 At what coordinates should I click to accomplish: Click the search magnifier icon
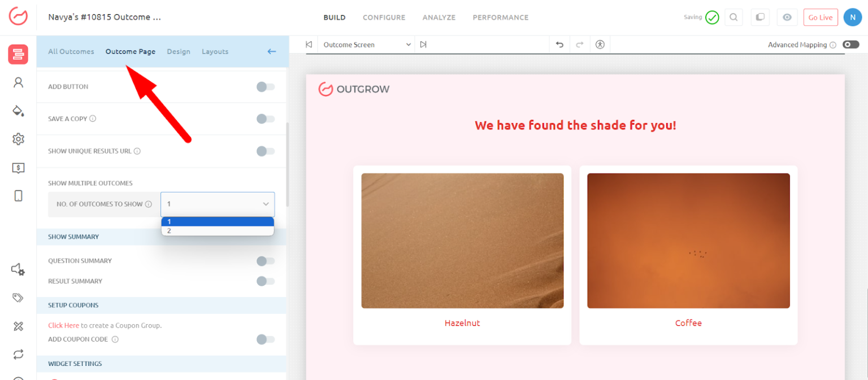point(734,18)
